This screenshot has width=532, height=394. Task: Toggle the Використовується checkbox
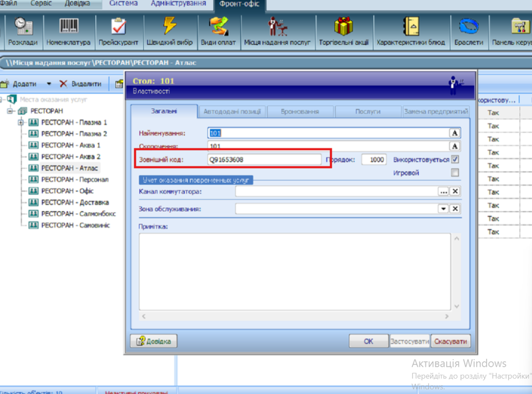[455, 159]
